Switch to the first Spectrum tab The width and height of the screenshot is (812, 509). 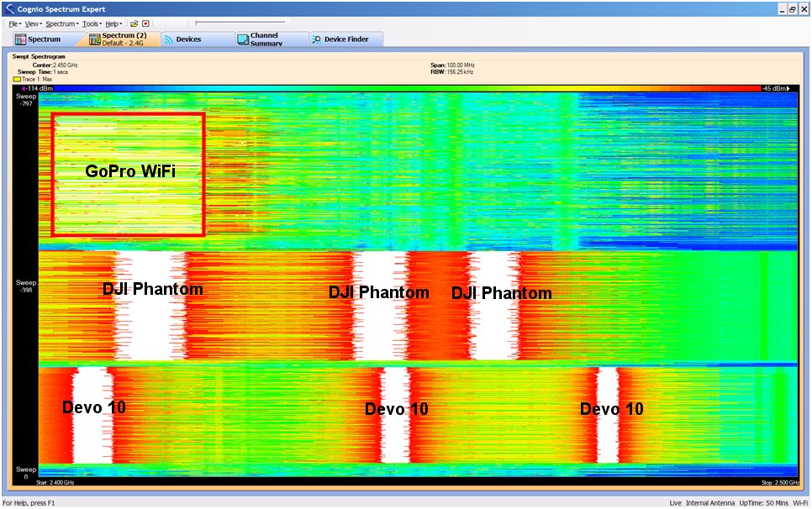[44, 39]
